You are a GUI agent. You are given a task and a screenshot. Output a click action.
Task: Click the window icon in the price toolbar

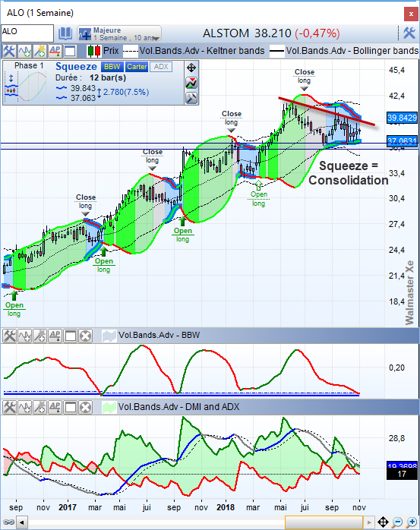coord(70,51)
